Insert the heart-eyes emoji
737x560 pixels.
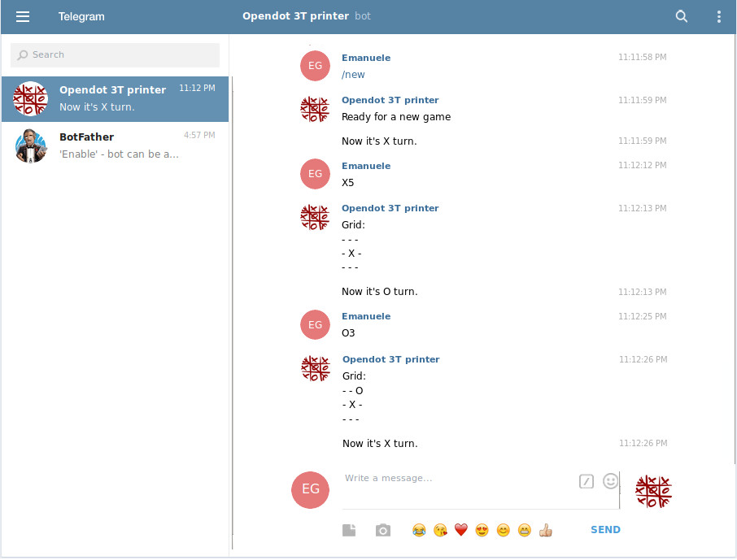pos(482,531)
